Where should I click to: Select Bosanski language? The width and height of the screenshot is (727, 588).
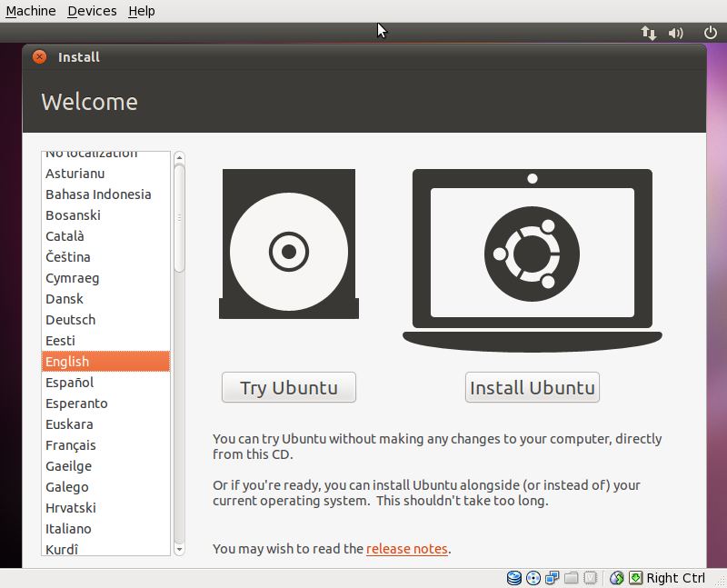[105, 215]
